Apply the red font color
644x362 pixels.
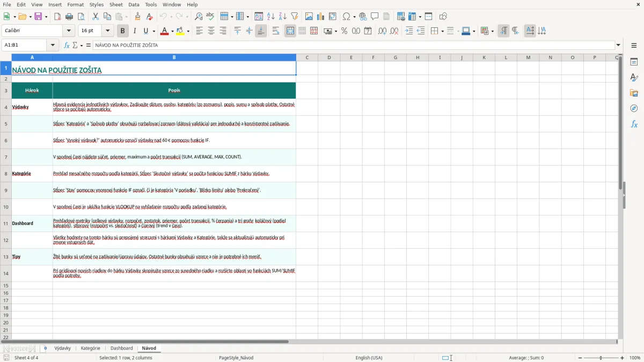[x=164, y=31]
